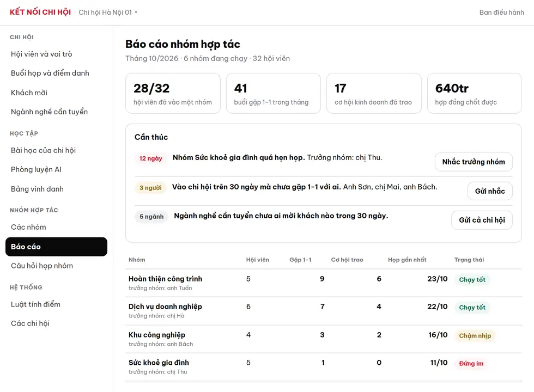
Task: Click the Cơ hội trao column header
Action: (x=347, y=260)
